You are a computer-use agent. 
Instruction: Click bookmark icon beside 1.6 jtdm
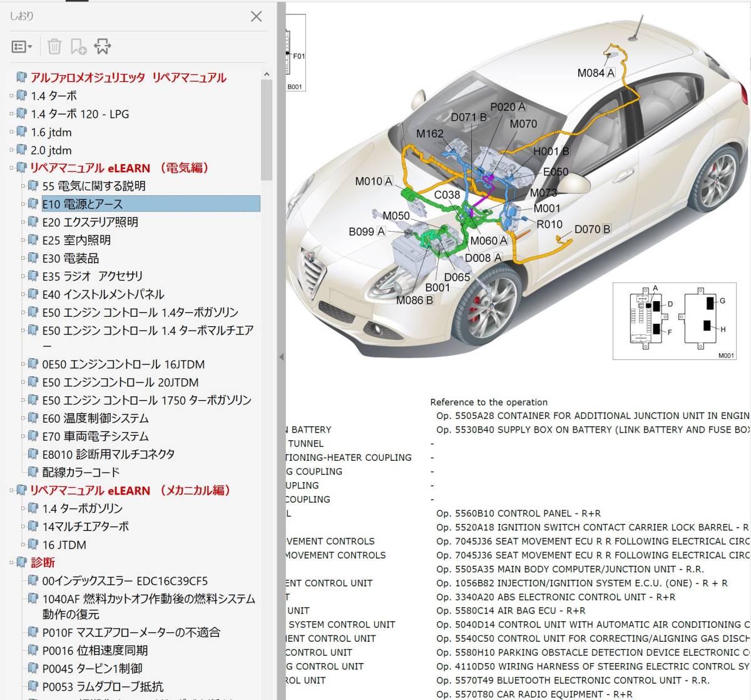click(x=22, y=132)
